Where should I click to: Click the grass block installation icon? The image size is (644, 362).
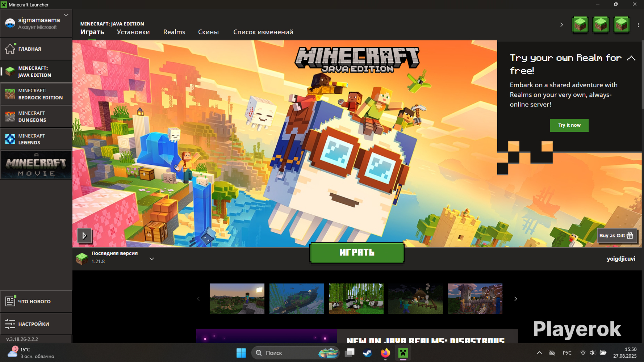coord(82,258)
